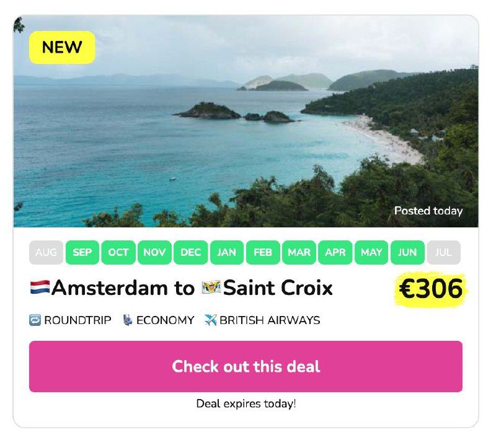This screenshot has height=448, width=496.
Task: Open the beach destination photo
Action: (246, 121)
